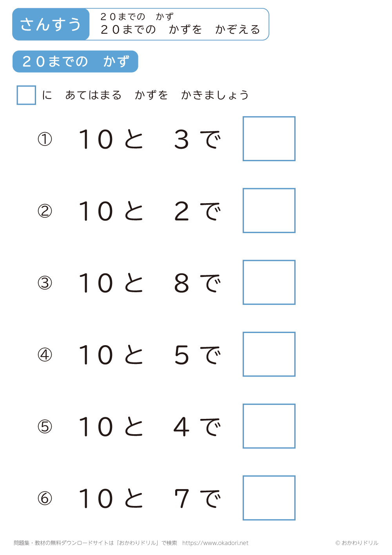Screen dimensions: 392x555
Task: Open the https://www.okadori.net link
Action: tap(215, 543)
